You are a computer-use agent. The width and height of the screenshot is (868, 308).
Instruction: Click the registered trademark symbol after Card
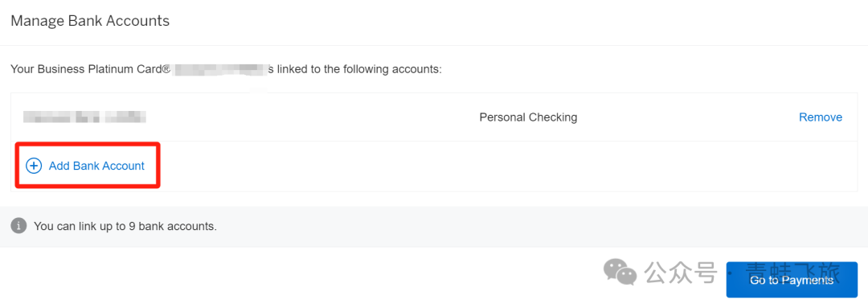tap(165, 68)
